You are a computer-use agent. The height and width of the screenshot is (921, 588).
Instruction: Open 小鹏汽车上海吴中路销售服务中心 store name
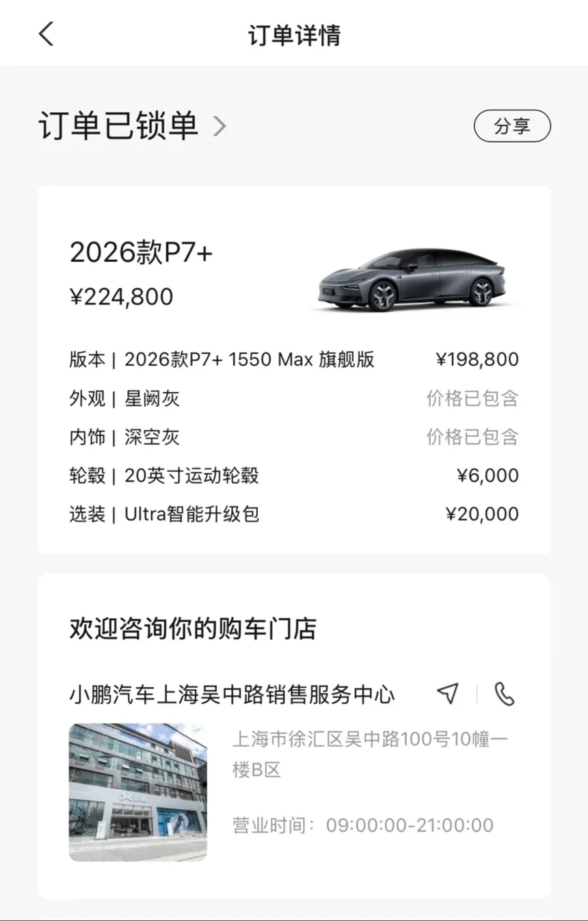[x=232, y=694]
